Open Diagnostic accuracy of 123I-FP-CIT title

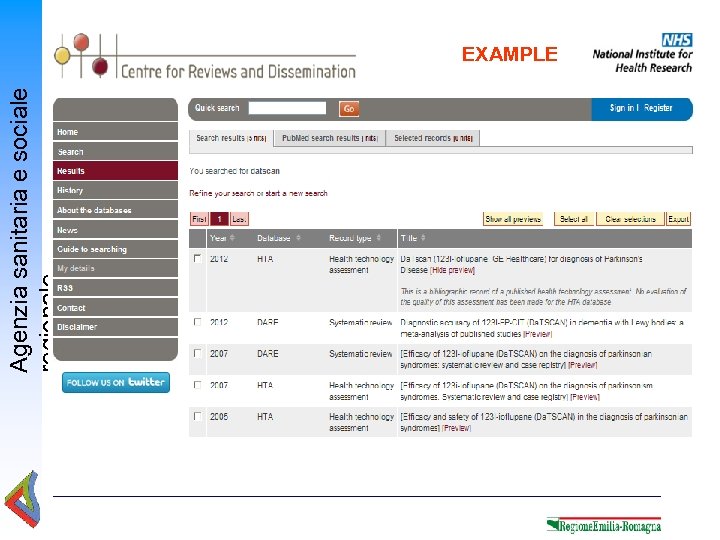click(x=542, y=328)
